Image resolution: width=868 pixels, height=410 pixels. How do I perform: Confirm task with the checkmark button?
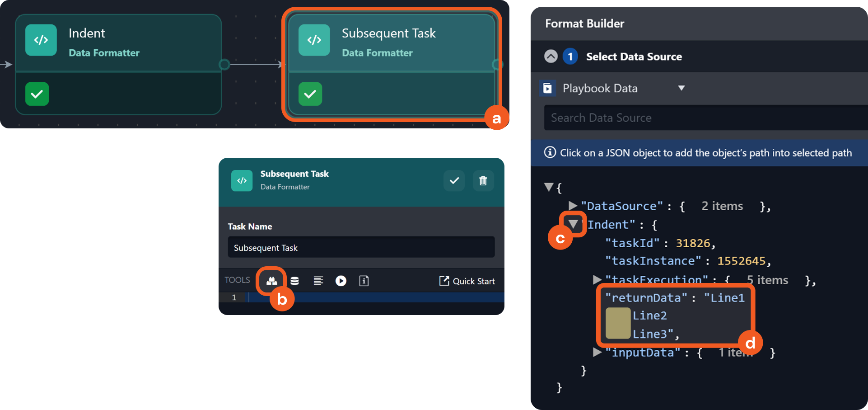[x=454, y=181]
